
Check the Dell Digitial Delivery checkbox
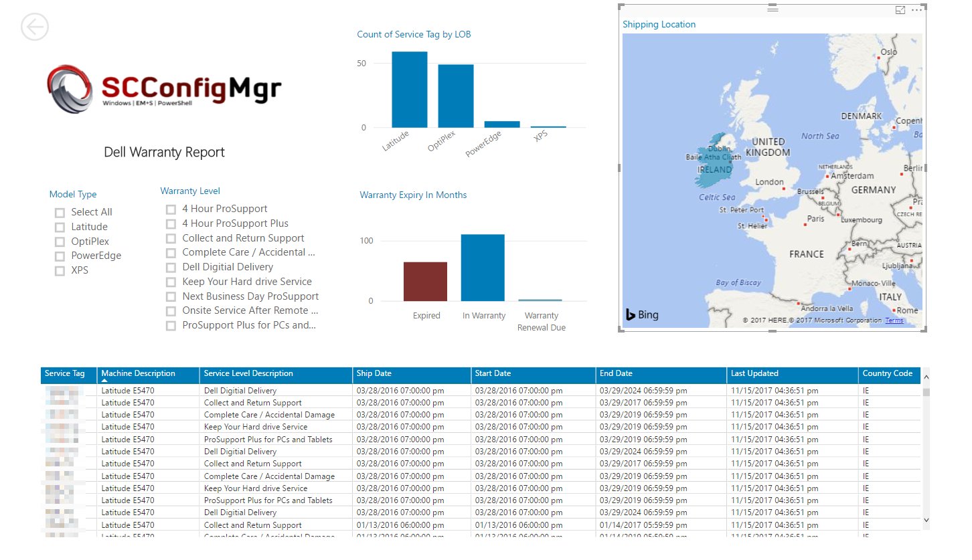pos(171,268)
